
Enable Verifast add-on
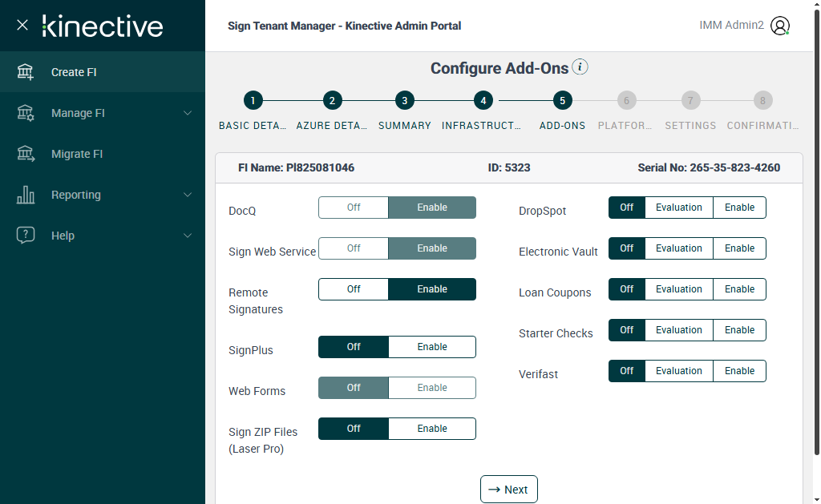click(x=739, y=370)
